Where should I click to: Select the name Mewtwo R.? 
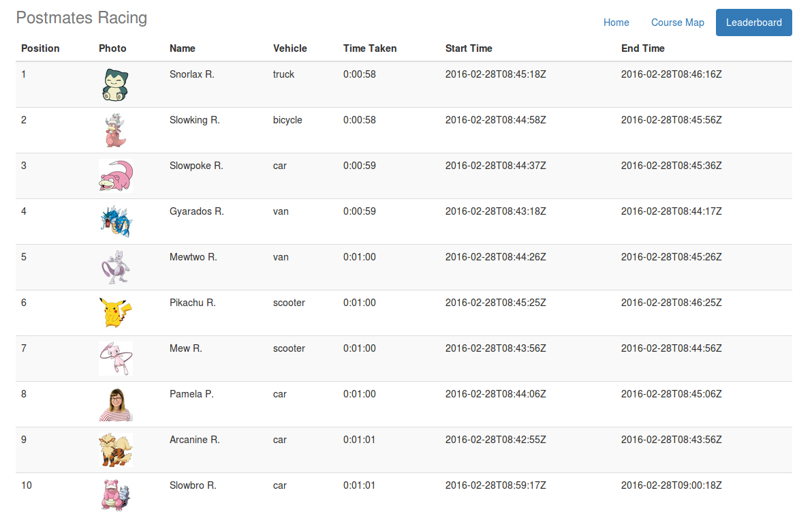pyautogui.click(x=193, y=257)
